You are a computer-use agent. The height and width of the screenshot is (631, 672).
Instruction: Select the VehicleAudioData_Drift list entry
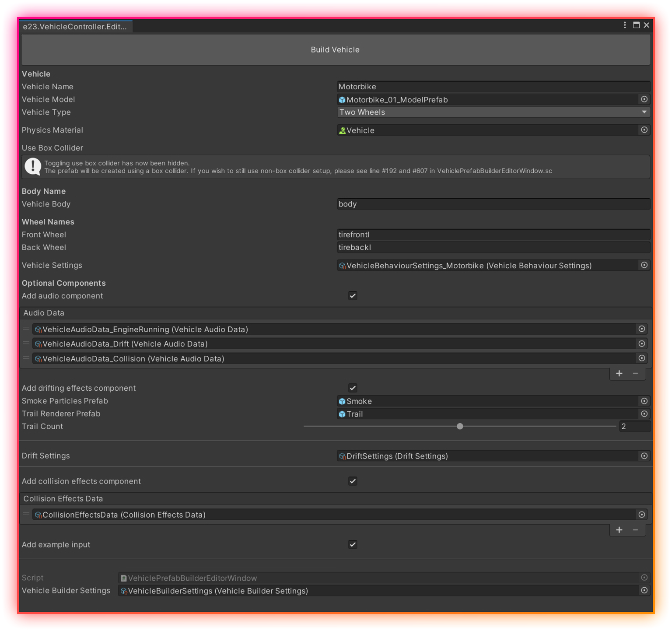[x=332, y=344]
